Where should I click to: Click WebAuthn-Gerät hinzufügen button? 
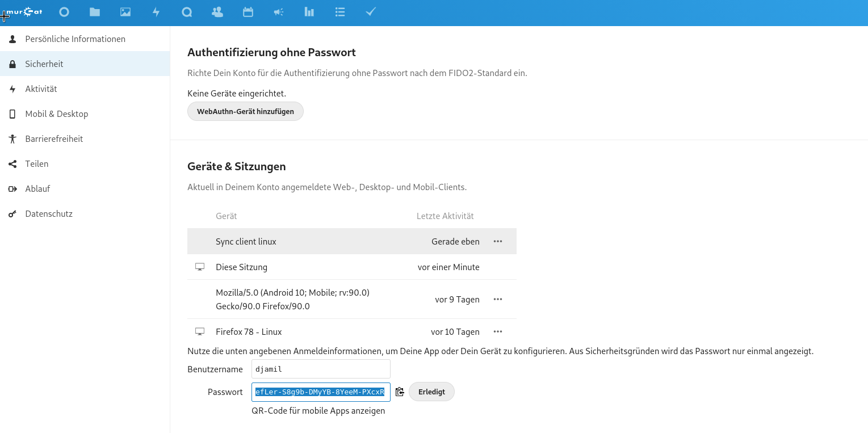[x=245, y=111]
